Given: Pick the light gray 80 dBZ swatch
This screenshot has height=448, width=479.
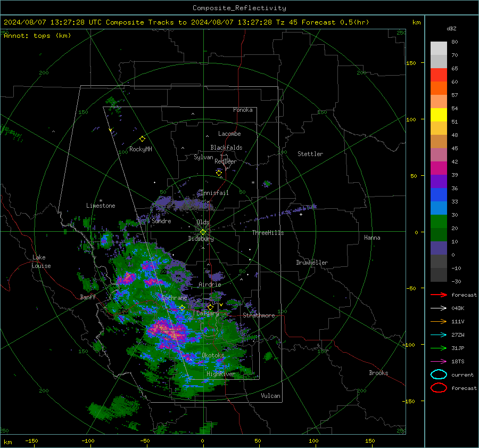Looking at the screenshot, I should pyautogui.click(x=439, y=48).
